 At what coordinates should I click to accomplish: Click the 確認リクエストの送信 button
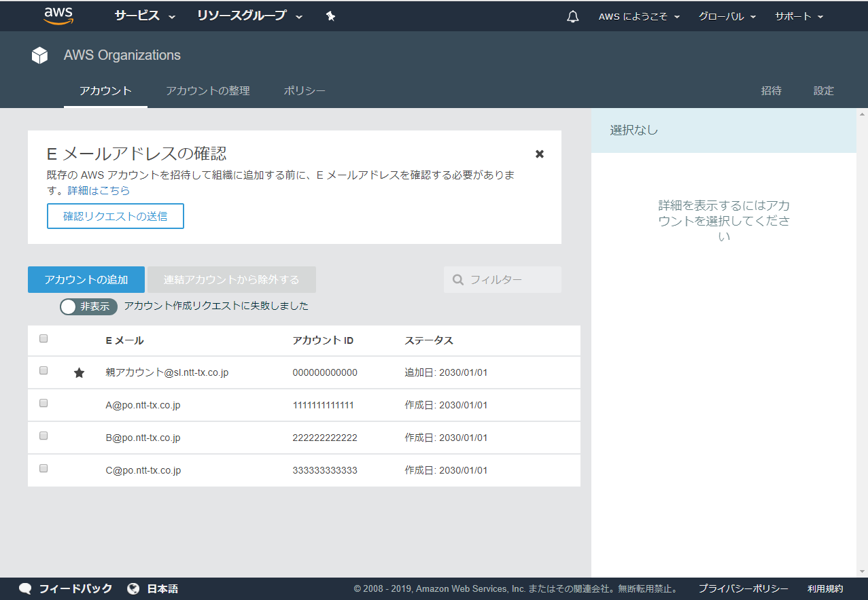116,216
